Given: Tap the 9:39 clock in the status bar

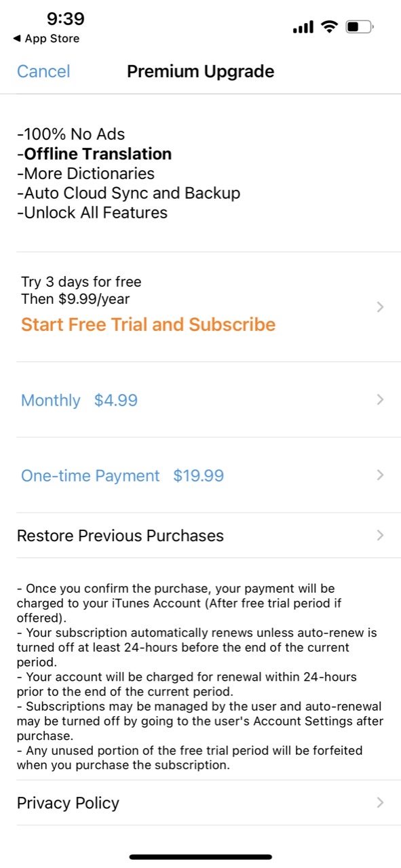Looking at the screenshot, I should [x=66, y=18].
